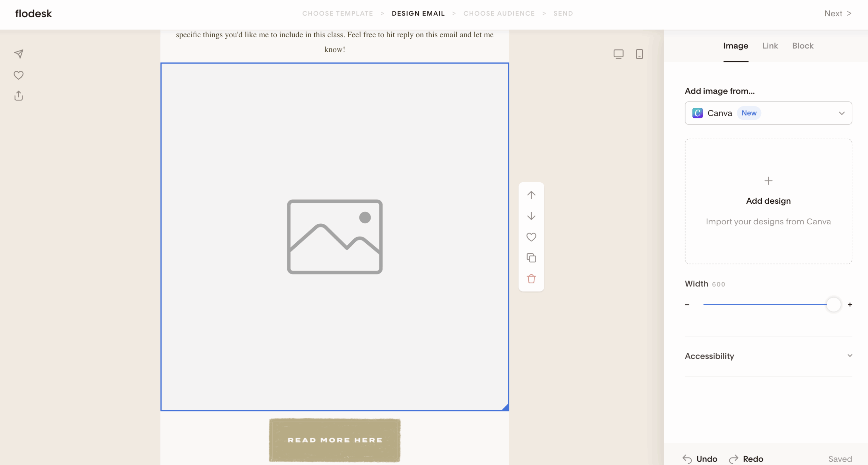Save block to favorites with heart icon
This screenshot has width=868, height=465.
click(x=531, y=237)
